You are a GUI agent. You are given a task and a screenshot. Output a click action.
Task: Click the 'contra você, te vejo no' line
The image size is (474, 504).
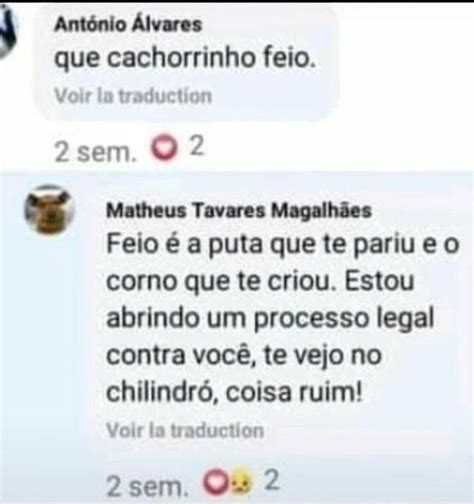coord(244,355)
